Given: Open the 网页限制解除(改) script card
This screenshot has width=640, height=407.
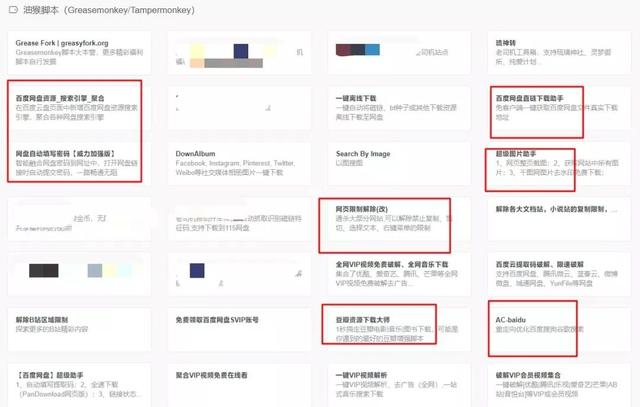Looking at the screenshot, I should pyautogui.click(x=399, y=219).
